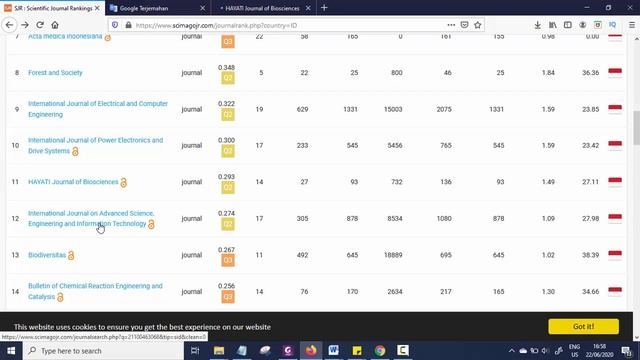
Task: Click open access icon beside Biodiversitas
Action: pyautogui.click(x=71, y=256)
